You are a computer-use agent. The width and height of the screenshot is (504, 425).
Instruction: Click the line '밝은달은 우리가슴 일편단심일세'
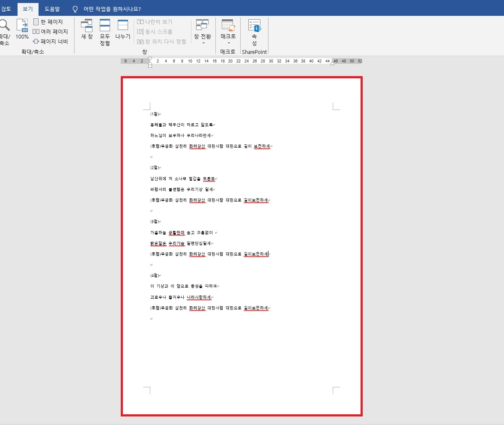(x=181, y=244)
